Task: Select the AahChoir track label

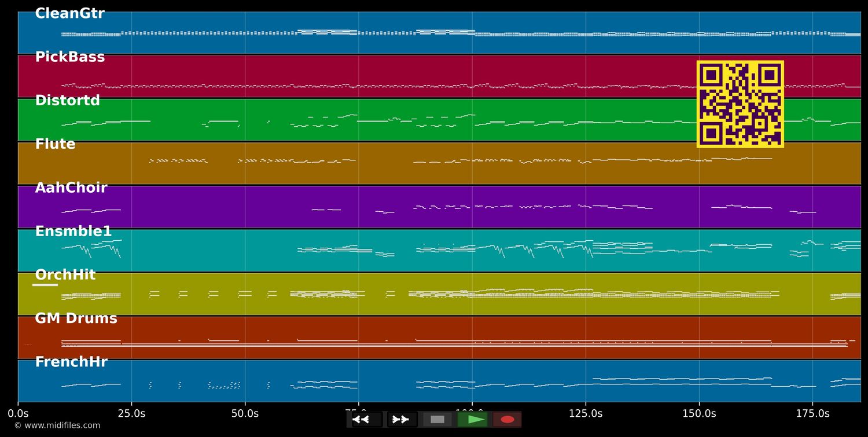Action: point(71,188)
